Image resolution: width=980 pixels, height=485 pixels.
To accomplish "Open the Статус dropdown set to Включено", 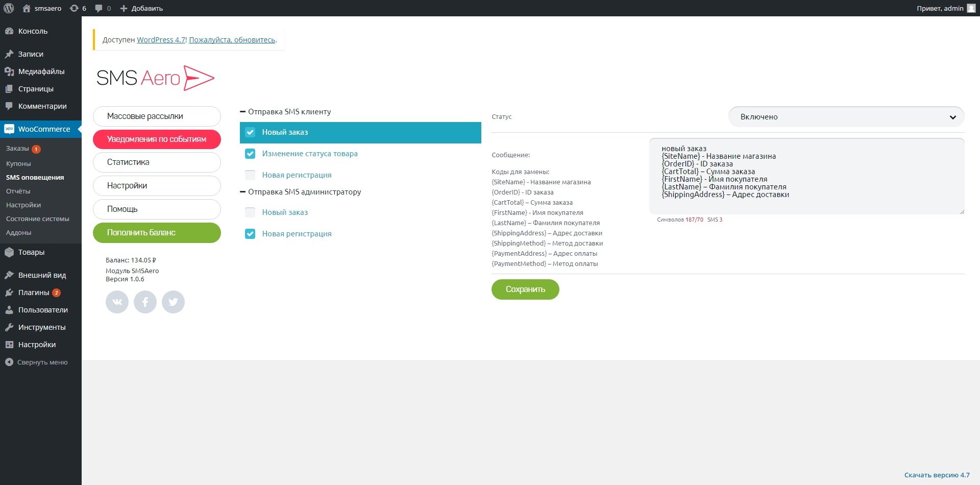I will [846, 117].
